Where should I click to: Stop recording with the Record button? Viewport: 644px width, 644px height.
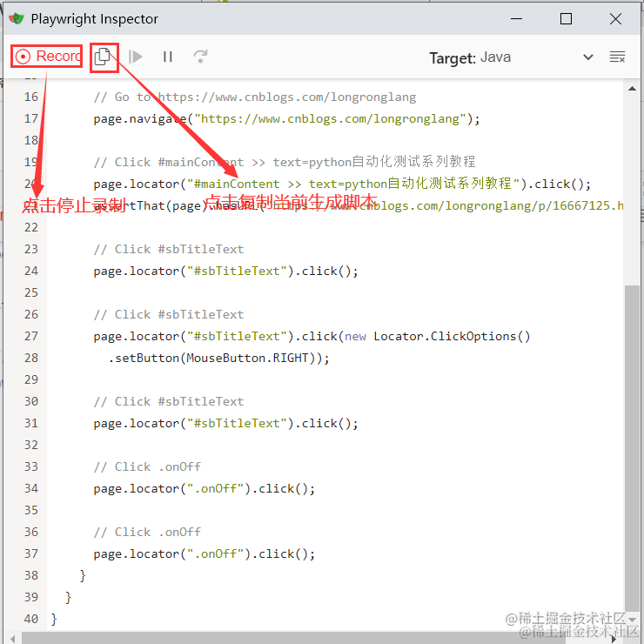[x=46, y=57]
